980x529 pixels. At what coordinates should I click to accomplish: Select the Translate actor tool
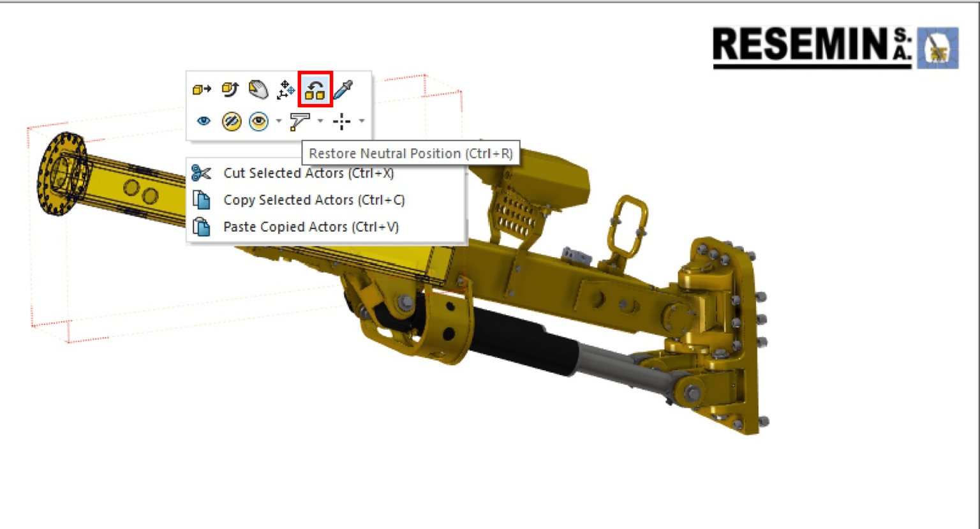pos(202,90)
